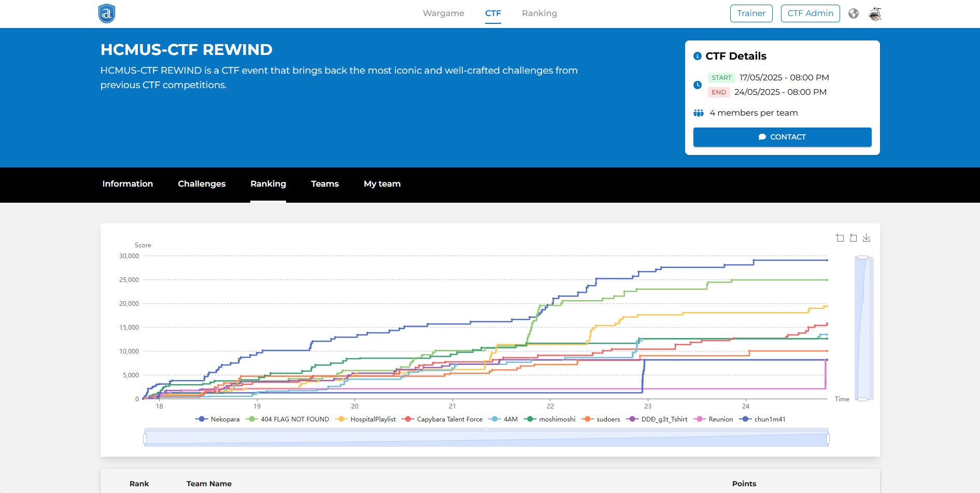This screenshot has width=980, height=493.
Task: Click the site shield logo
Action: [x=107, y=13]
